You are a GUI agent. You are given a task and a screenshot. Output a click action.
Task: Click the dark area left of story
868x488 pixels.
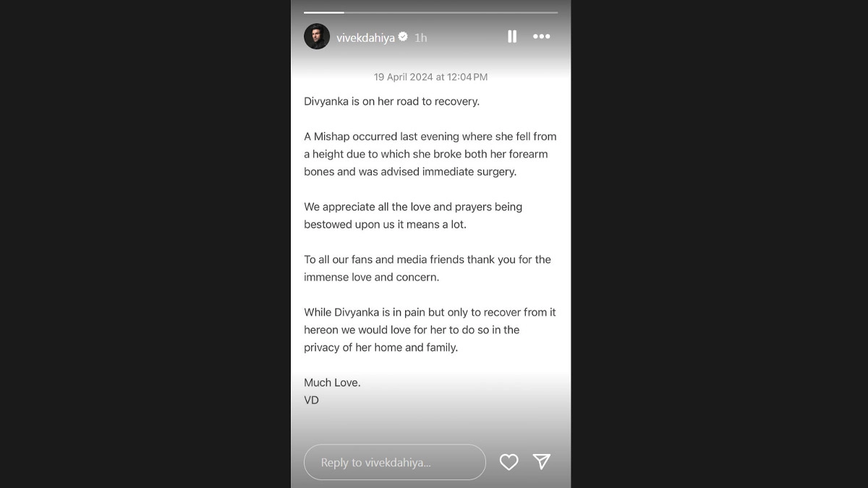[x=145, y=244]
